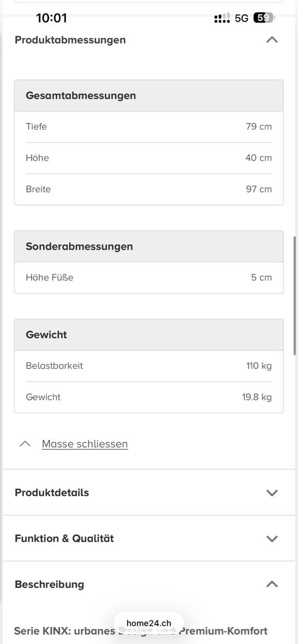The width and height of the screenshot is (298, 644).
Task: Click the up caret beside Masse schliessen
Action: (25, 444)
